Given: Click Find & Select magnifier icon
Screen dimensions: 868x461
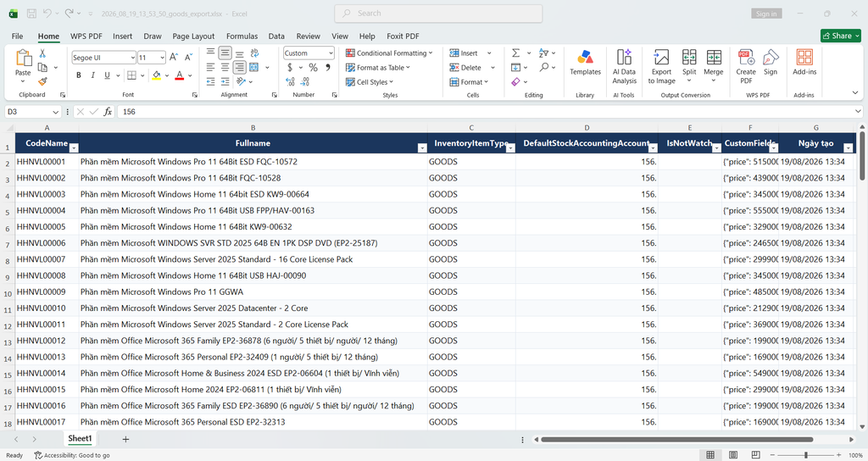Looking at the screenshot, I should (x=544, y=68).
